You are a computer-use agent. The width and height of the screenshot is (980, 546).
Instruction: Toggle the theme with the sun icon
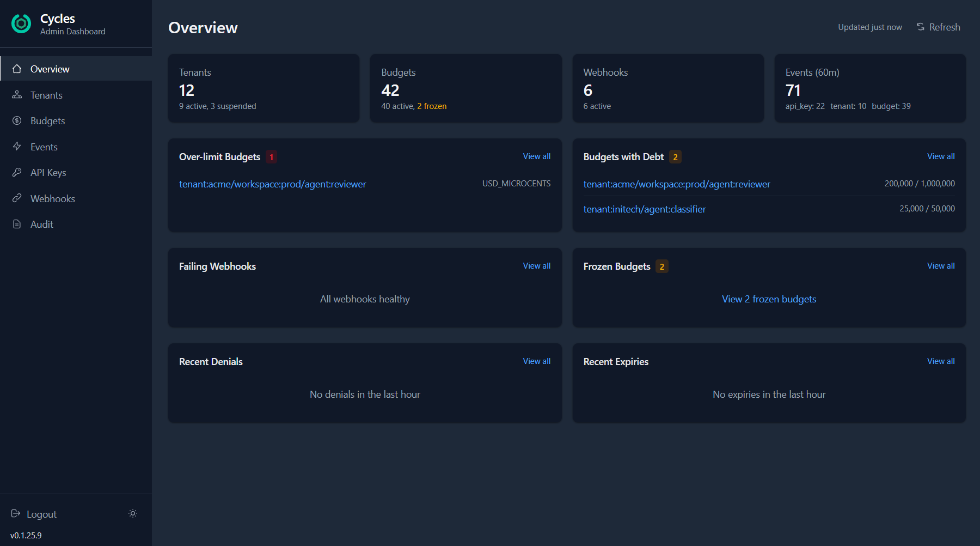[x=132, y=513]
